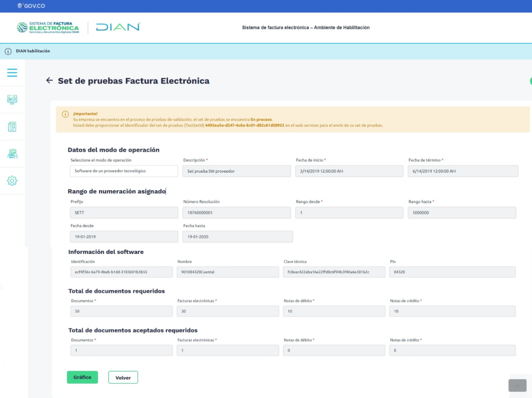Click the DIAN logo
The height and width of the screenshot is (398, 532).
click(118, 27)
